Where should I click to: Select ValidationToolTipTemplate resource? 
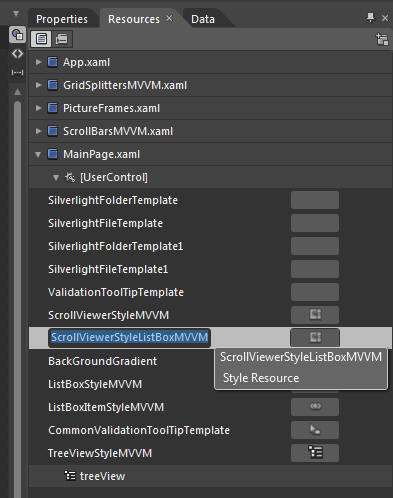[116, 292]
